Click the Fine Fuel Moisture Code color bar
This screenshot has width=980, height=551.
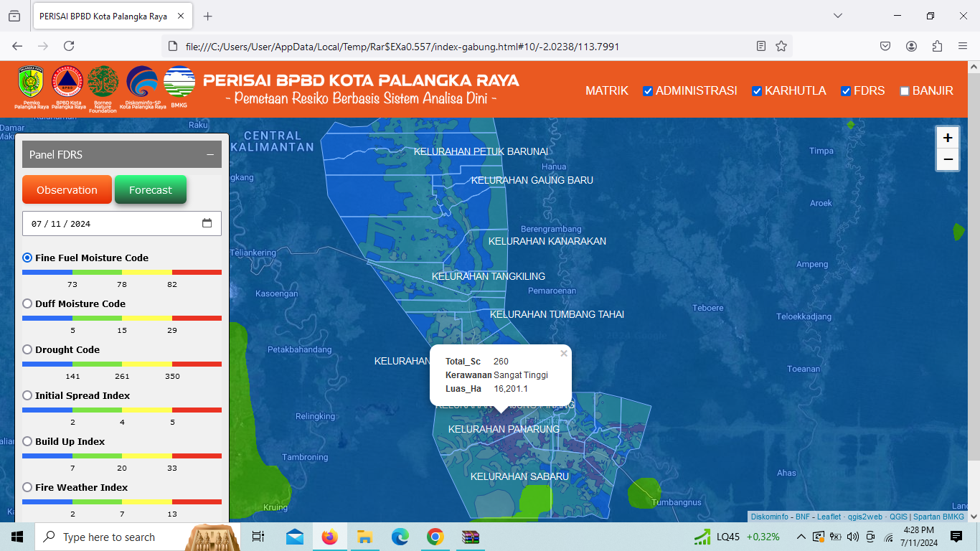click(x=122, y=272)
